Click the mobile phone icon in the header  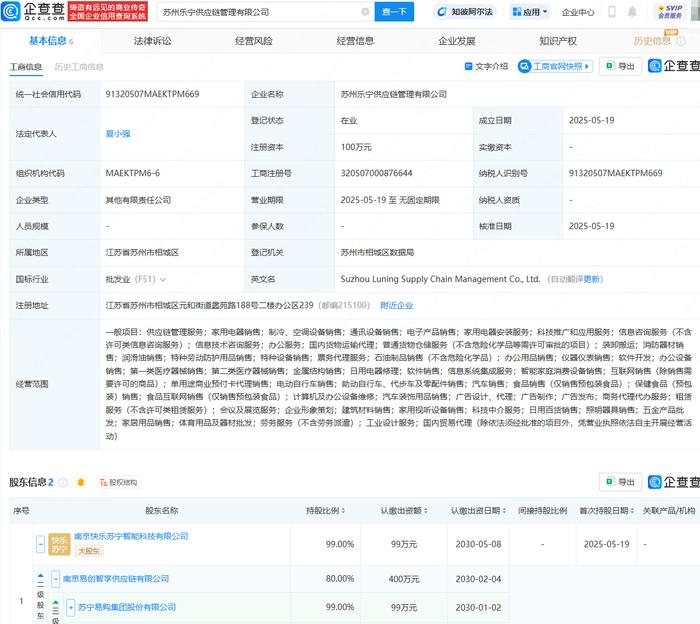tap(612, 12)
